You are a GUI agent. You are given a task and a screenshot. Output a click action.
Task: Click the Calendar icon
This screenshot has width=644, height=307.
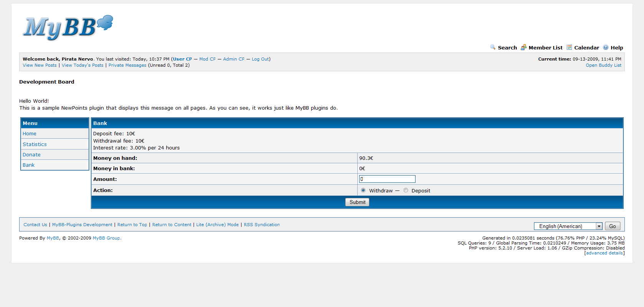pos(569,47)
